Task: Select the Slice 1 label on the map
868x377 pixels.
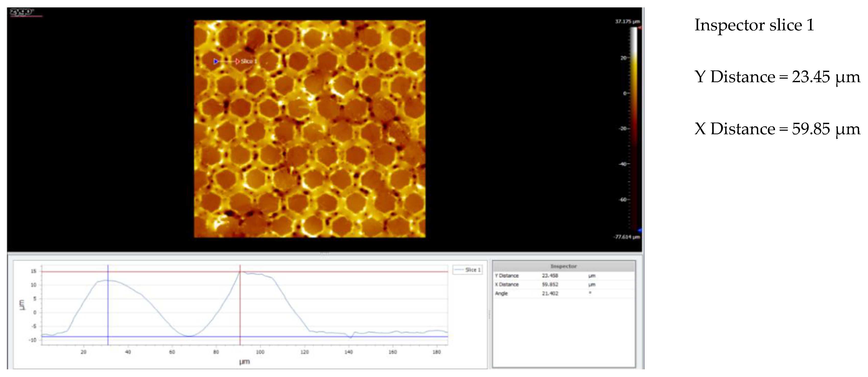Action: pos(249,61)
